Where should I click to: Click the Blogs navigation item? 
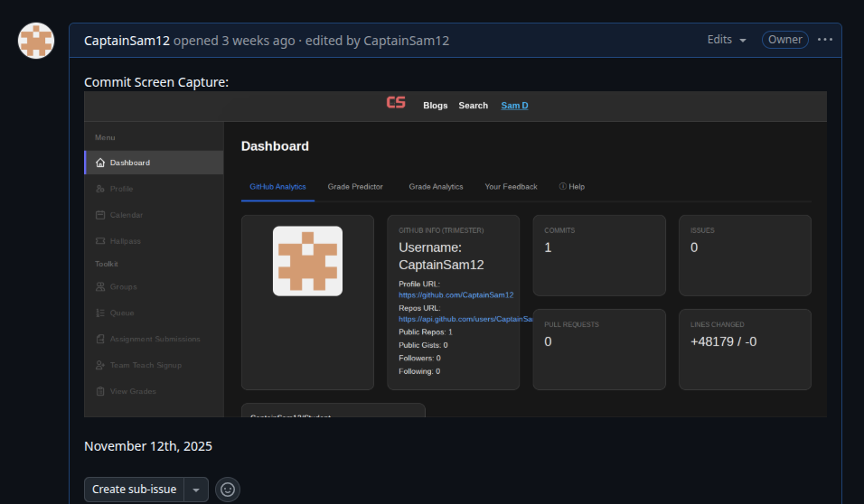click(435, 106)
